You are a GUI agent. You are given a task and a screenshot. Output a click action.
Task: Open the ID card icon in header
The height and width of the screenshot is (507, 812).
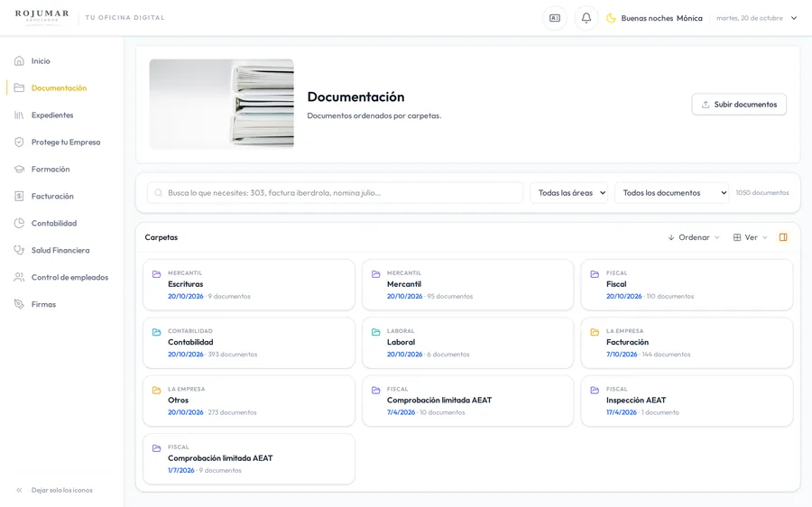click(x=555, y=18)
